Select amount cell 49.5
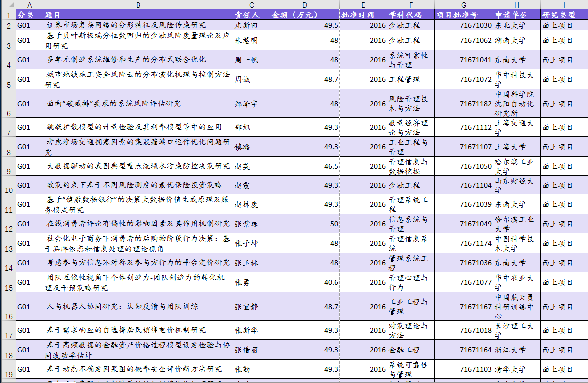The height and width of the screenshot is (383, 588). point(304,25)
